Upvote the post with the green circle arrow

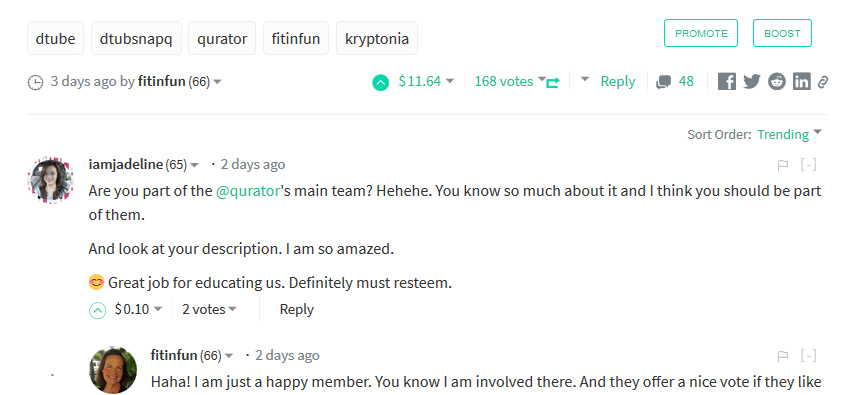tap(380, 82)
